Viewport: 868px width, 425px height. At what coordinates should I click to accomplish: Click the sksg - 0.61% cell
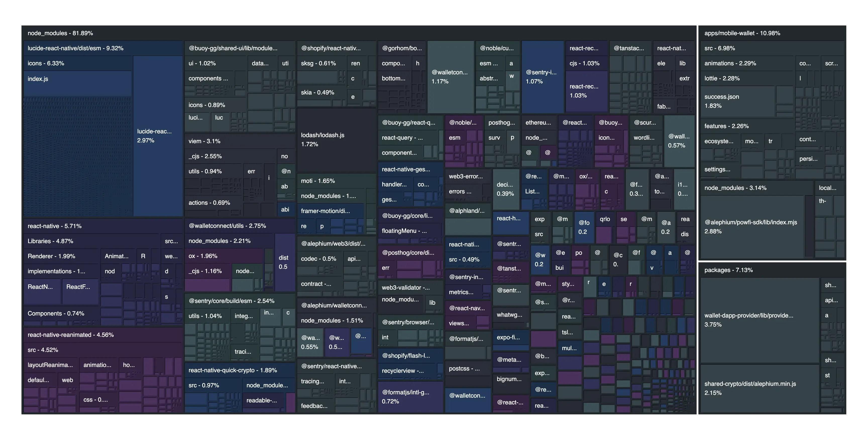(x=322, y=63)
